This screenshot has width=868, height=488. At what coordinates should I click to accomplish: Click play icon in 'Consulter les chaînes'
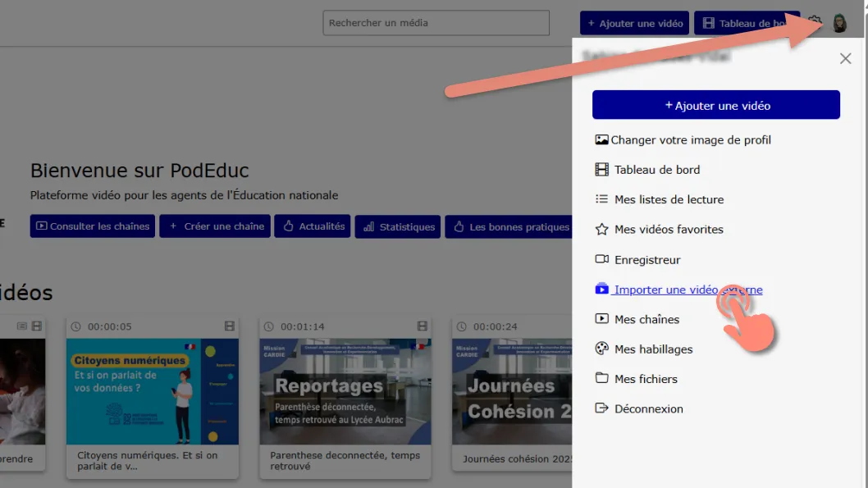42,226
